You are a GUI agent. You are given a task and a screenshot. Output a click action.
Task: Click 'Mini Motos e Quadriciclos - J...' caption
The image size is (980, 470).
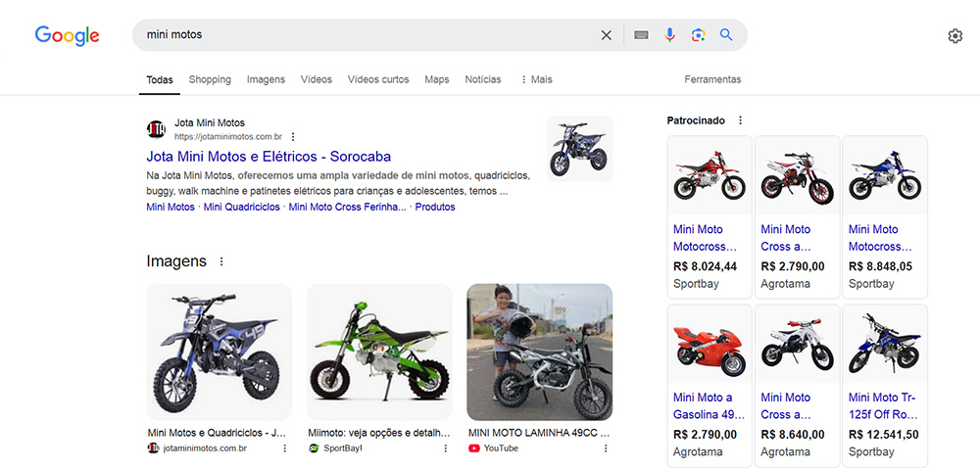coord(217,433)
